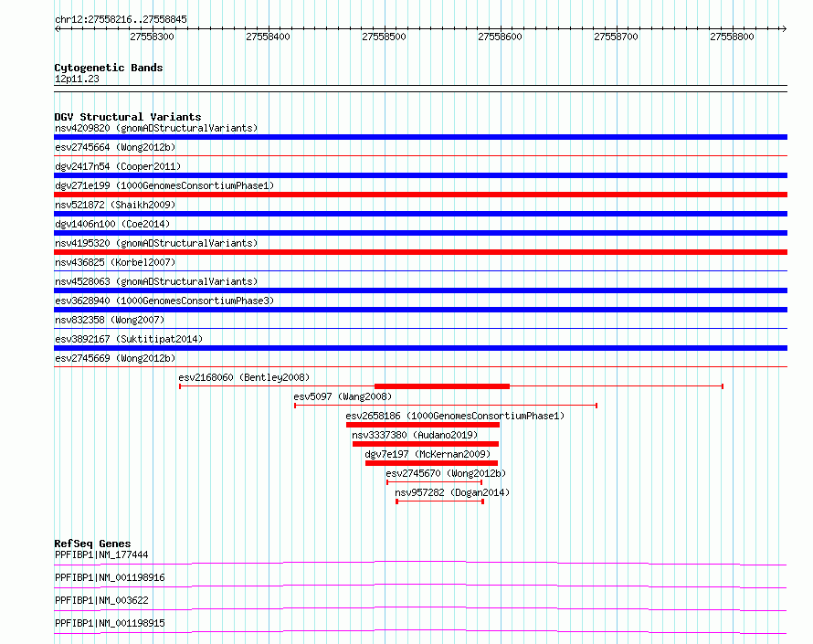The height and width of the screenshot is (644, 813).
Task: Click left arrow end of ruler
Action: click(x=57, y=29)
